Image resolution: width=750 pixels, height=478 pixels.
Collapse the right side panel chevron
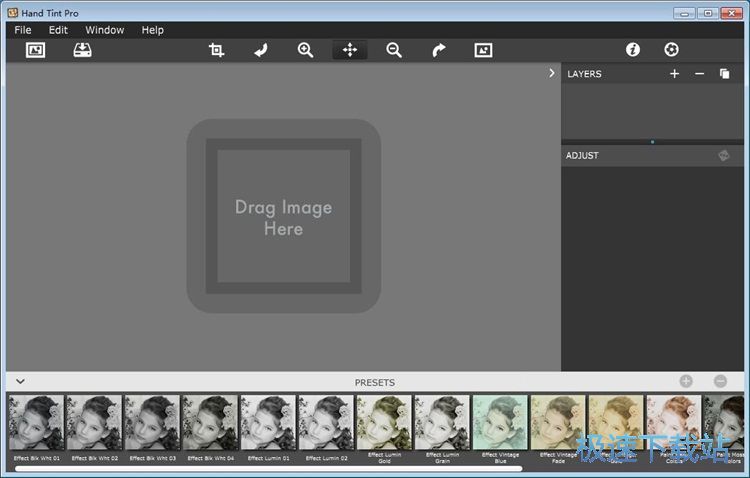pyautogui.click(x=552, y=73)
